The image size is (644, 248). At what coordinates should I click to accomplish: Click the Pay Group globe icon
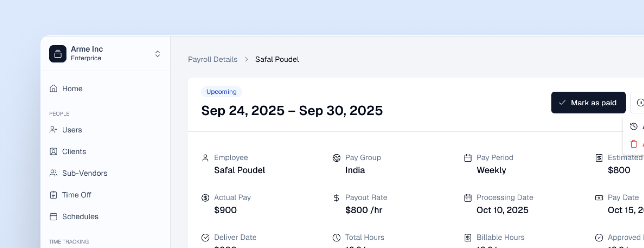(336, 158)
